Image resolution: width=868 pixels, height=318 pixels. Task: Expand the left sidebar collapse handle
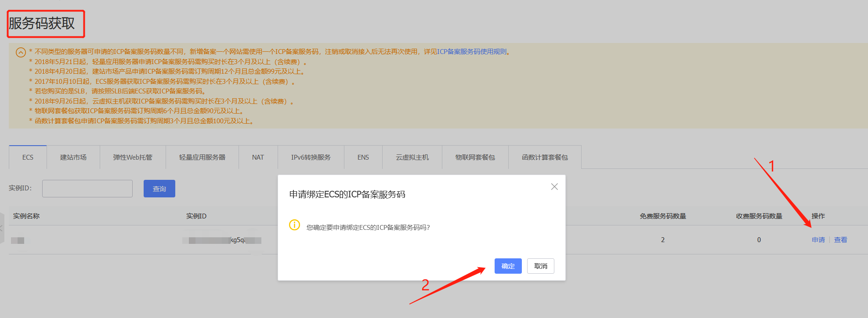(x=2, y=228)
